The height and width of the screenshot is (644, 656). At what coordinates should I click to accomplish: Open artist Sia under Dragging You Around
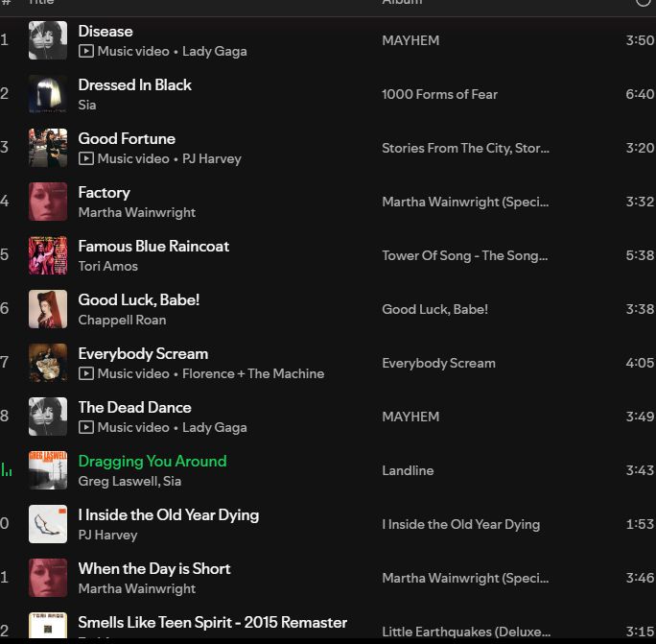tap(172, 481)
